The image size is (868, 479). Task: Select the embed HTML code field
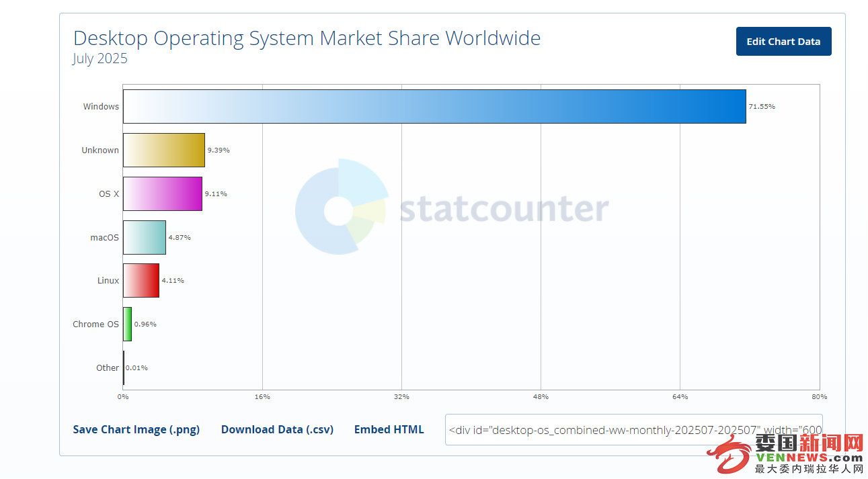[634, 429]
